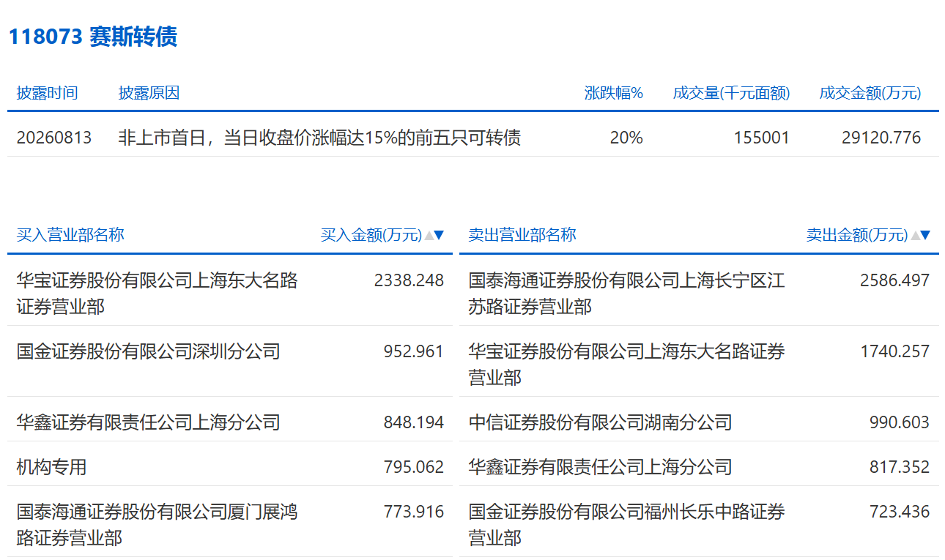Click the buy amount 2338.248
Screen dimensions: 945x560
click(x=409, y=280)
